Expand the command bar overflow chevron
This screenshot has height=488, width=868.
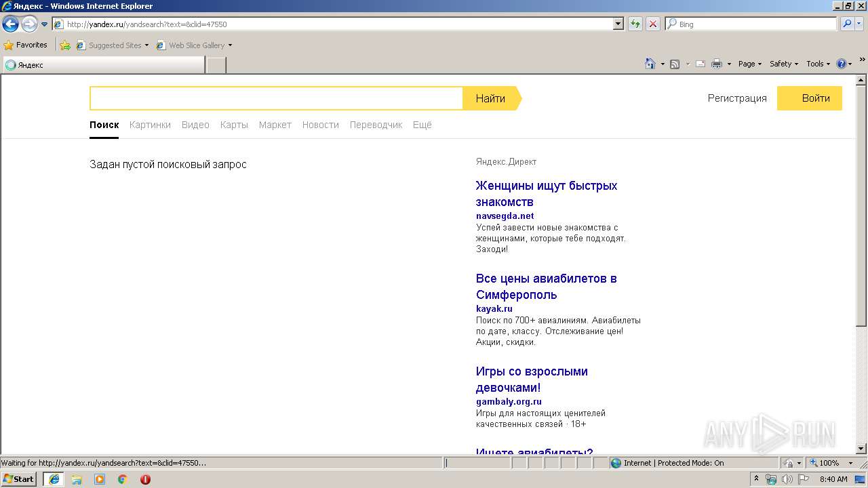pos(862,60)
